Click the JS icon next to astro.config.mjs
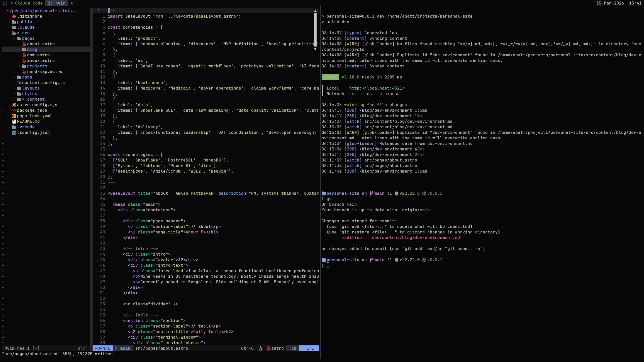Screen dimensions: 644x362 (x=14, y=105)
